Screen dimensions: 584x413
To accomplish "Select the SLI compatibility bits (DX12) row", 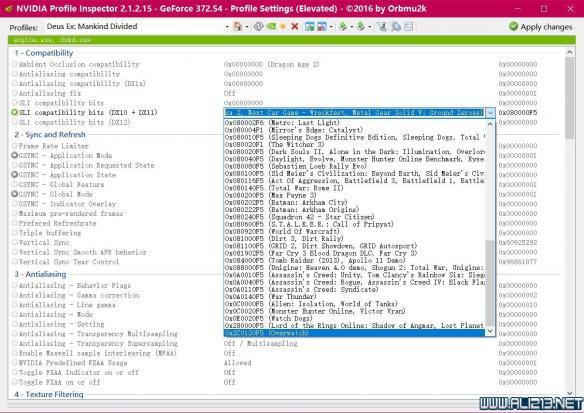I will [286, 122].
